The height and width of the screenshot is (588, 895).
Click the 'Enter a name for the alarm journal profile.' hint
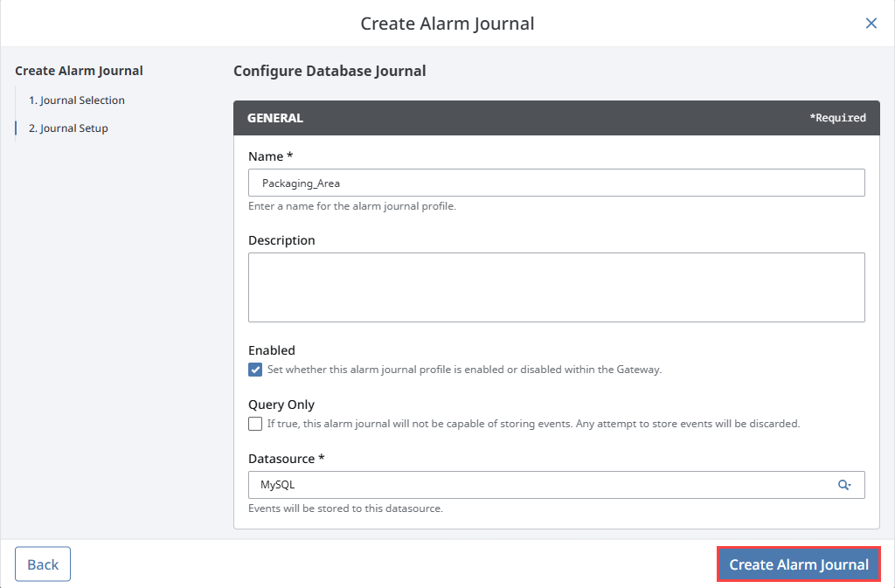point(352,206)
